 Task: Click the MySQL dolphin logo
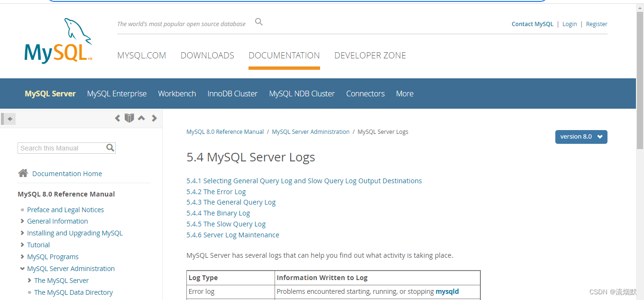[58, 41]
